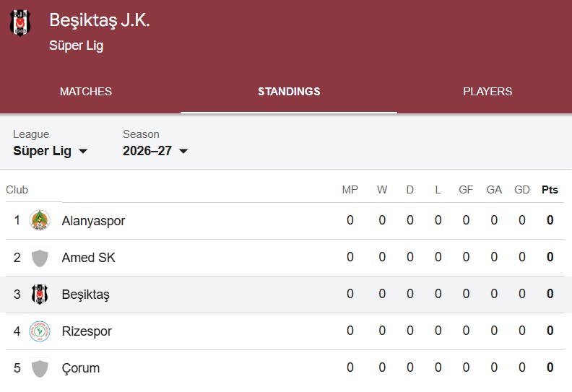The height and width of the screenshot is (392, 572).
Task: Click the GD column header
Action: coord(521,190)
